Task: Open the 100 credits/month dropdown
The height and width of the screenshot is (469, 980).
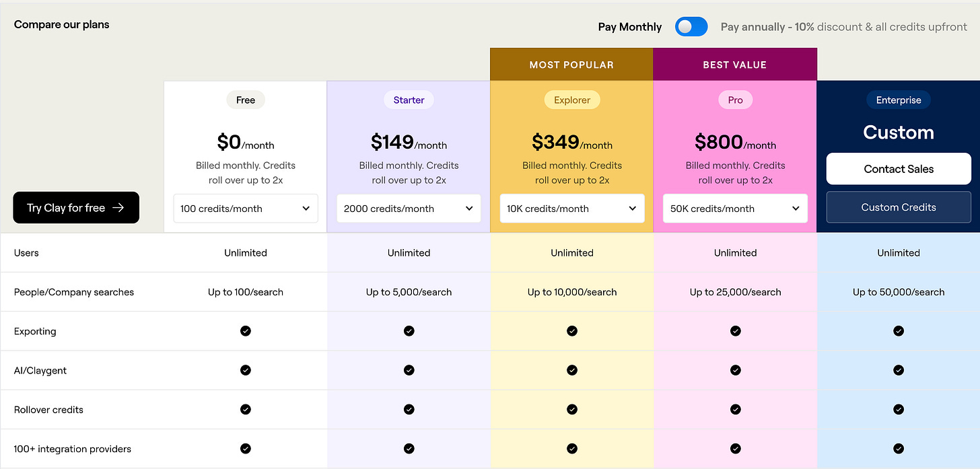Action: 246,209
